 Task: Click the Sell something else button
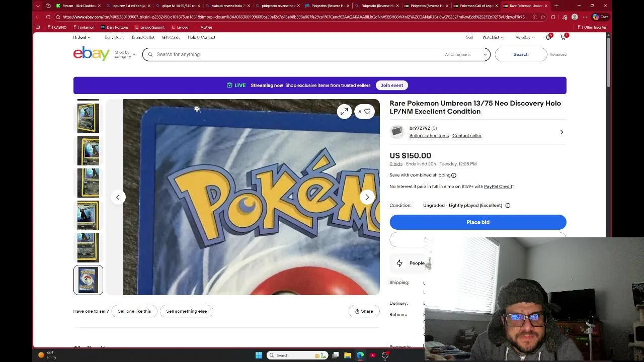click(x=187, y=311)
